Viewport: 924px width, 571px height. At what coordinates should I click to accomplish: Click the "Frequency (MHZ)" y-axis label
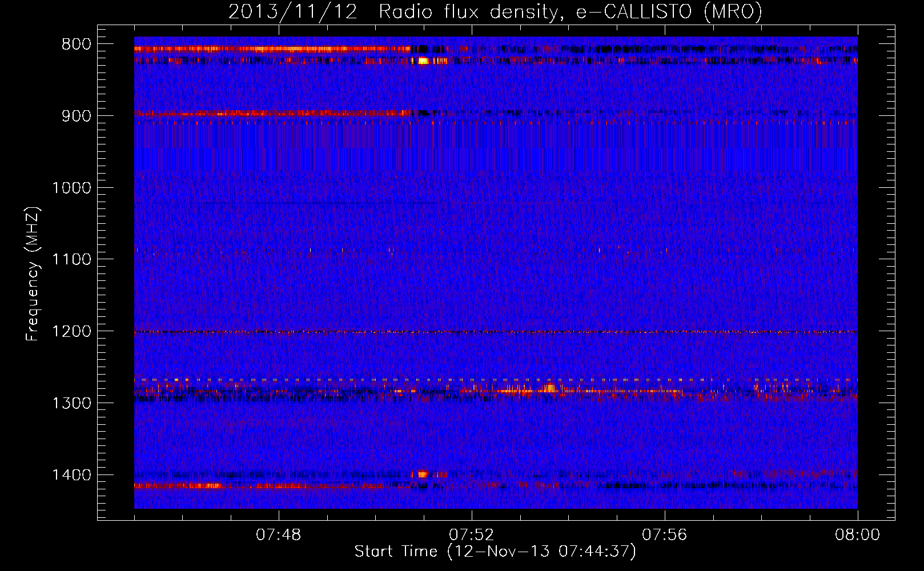33,274
